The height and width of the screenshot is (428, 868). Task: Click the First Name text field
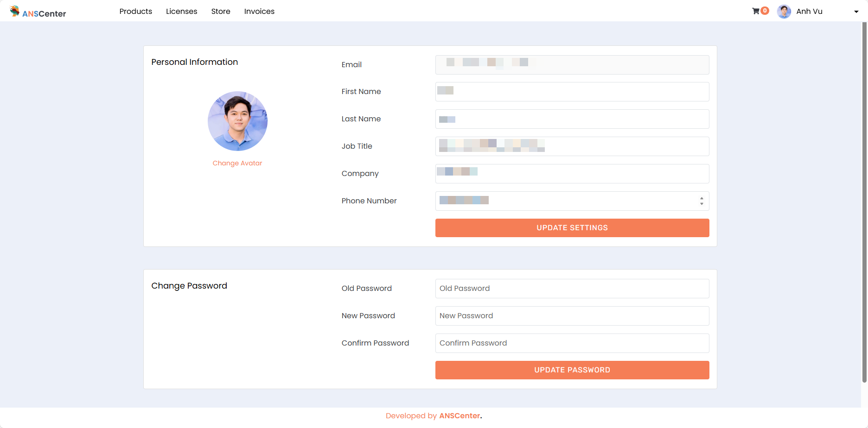(572, 92)
